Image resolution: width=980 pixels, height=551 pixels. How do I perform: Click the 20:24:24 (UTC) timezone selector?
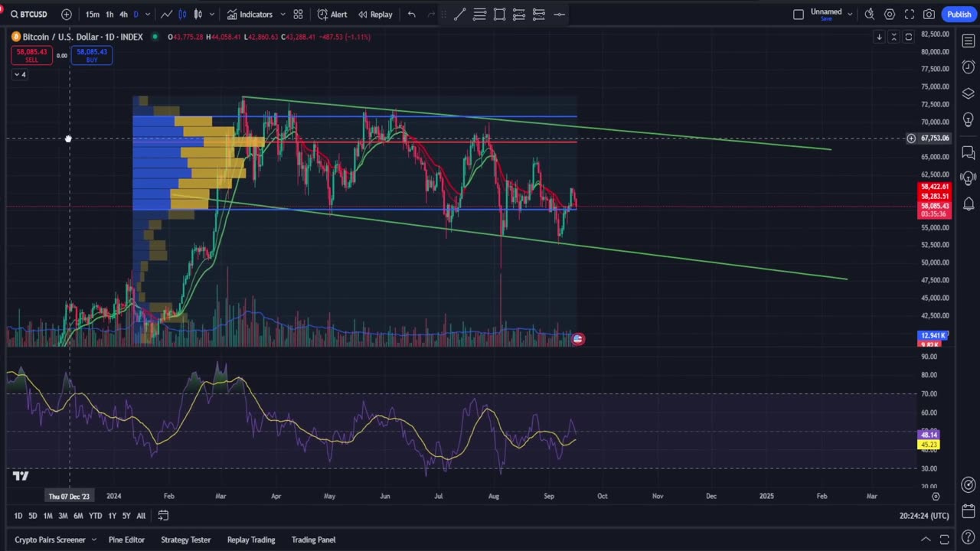[924, 516]
